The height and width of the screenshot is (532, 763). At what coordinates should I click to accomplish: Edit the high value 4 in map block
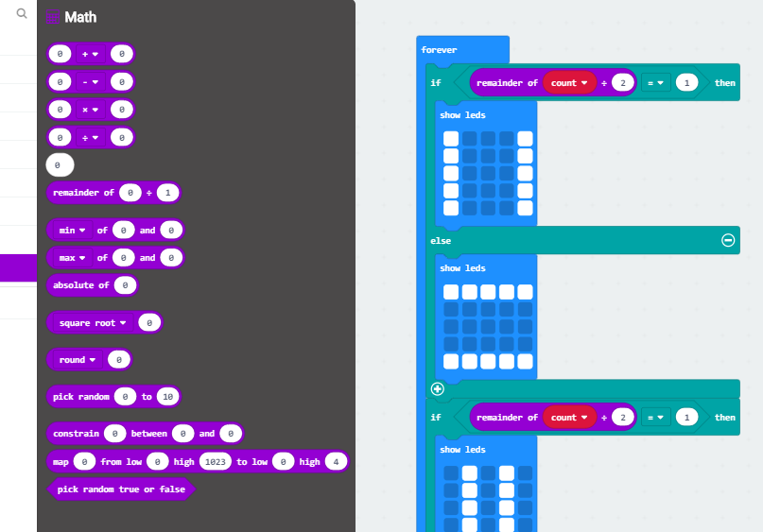(x=336, y=461)
